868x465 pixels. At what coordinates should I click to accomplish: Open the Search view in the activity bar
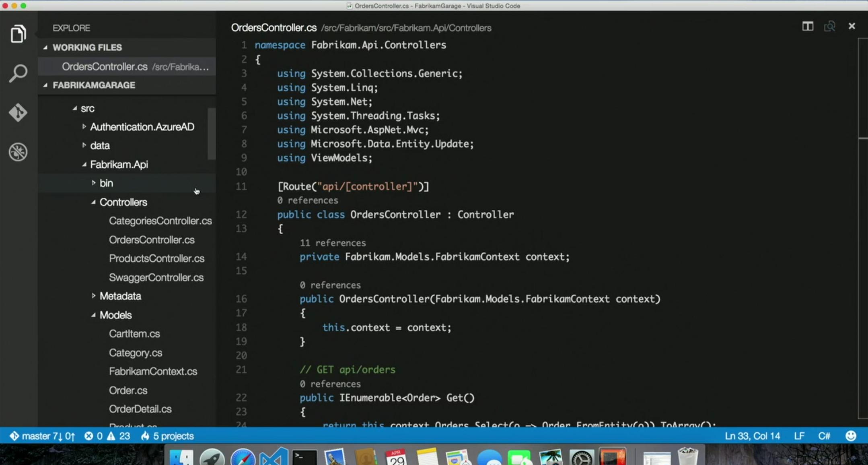pos(18,73)
